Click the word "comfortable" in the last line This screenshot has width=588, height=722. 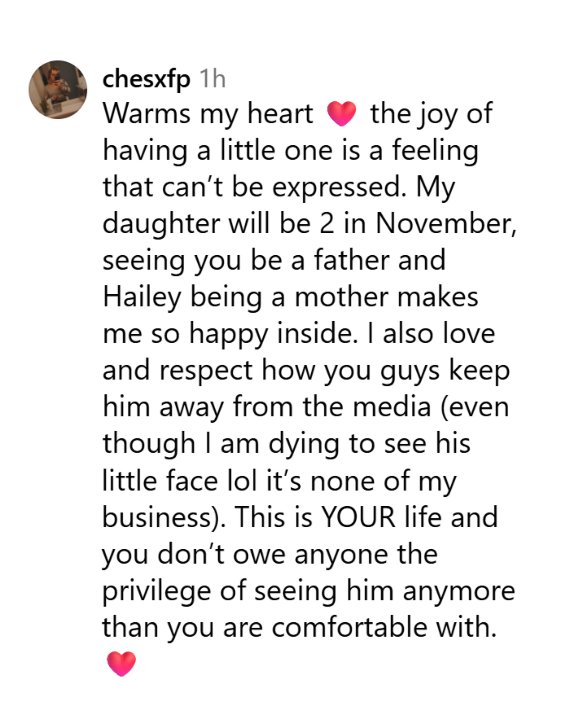349,627
